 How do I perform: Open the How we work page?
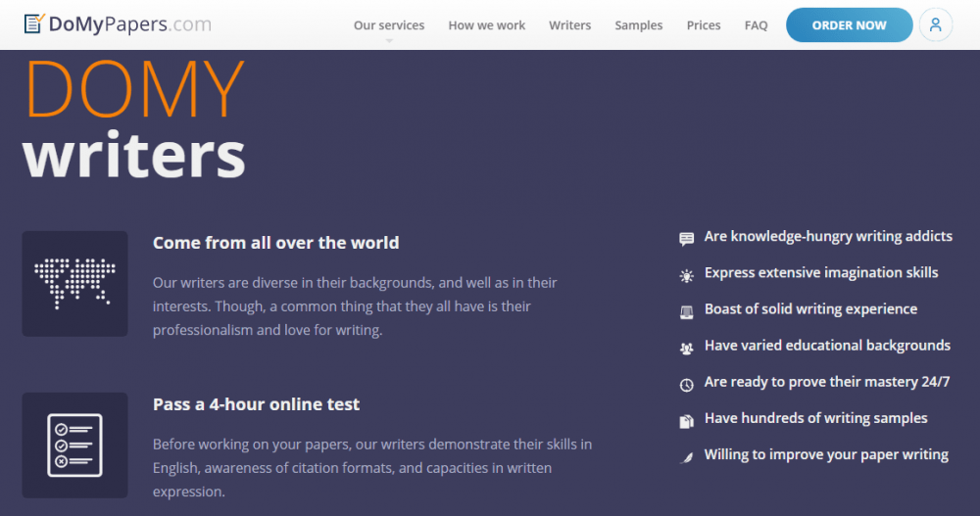coord(487,25)
